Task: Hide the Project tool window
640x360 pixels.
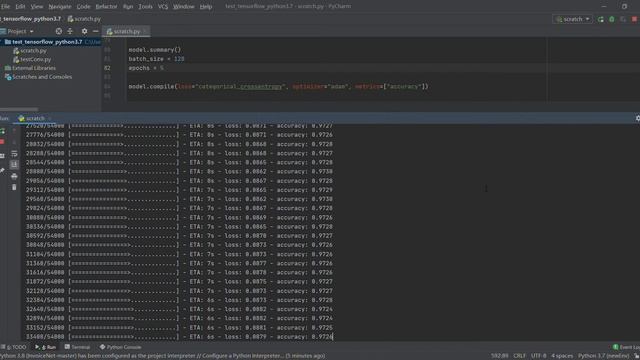Action: click(x=96, y=31)
